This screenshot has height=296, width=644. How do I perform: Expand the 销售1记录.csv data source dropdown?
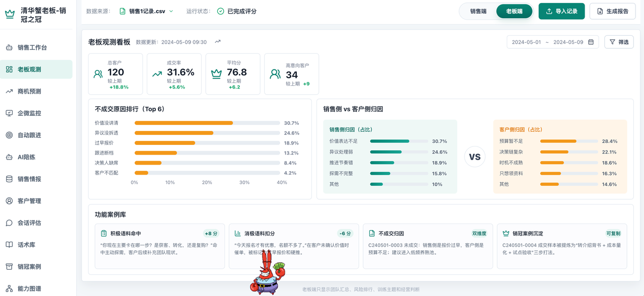pos(146,11)
